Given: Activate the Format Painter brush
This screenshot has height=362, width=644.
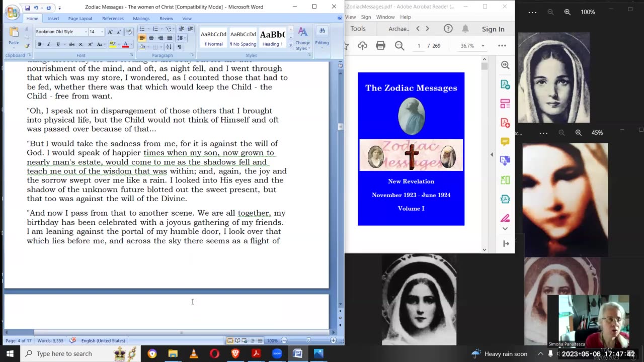Looking at the screenshot, I should pos(27,46).
